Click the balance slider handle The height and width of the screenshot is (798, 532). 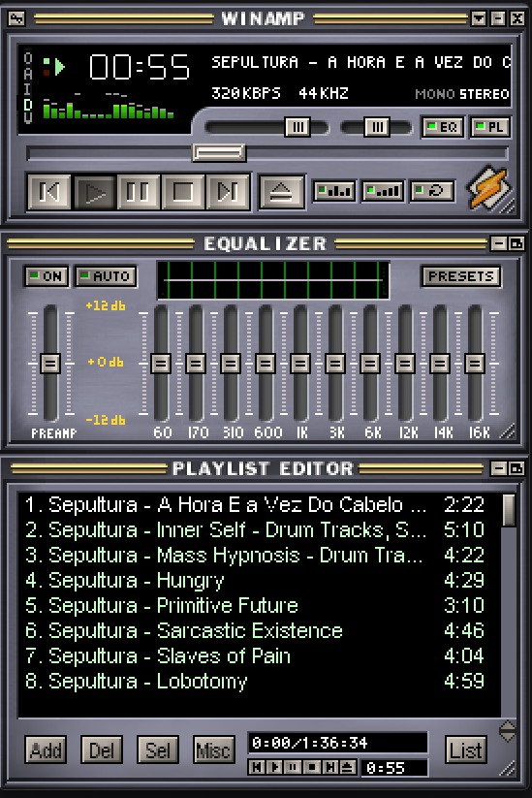pyautogui.click(x=376, y=127)
